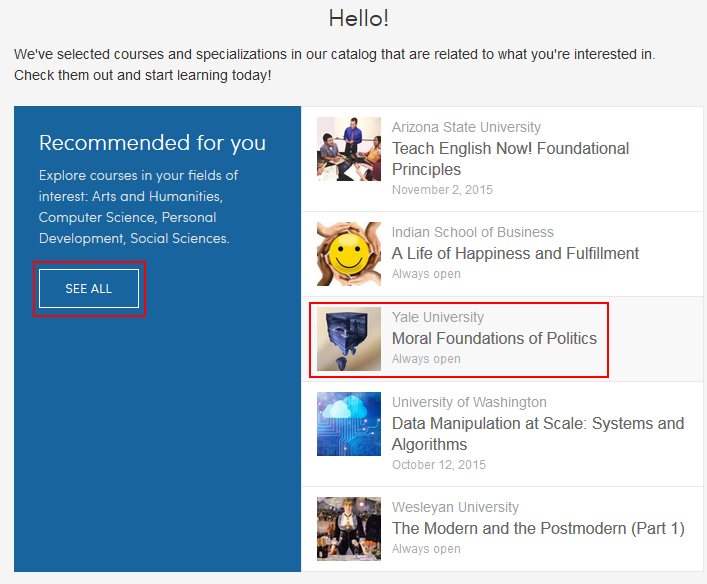Open Data Manipulation at Scale course
Viewport: 707px width, 584px height.
538,434
